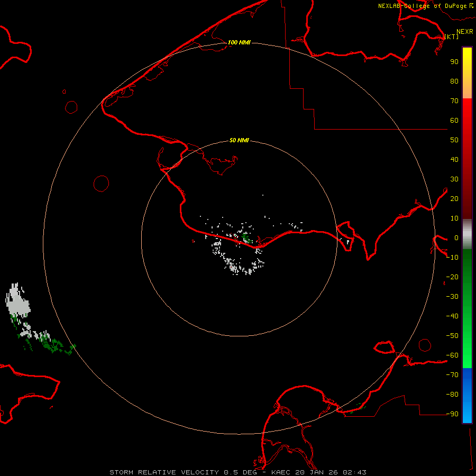Click the KAEC station identifier in the caption
The image size is (476, 476).
tap(281, 472)
